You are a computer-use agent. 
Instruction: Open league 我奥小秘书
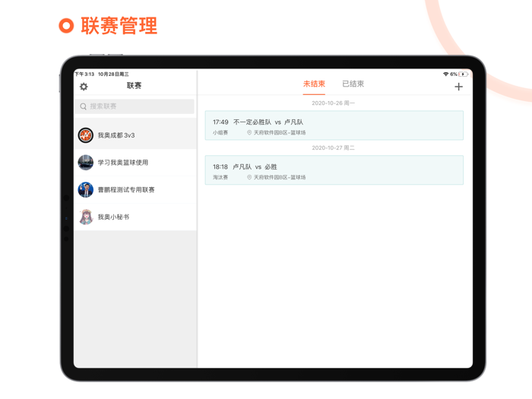pos(135,217)
